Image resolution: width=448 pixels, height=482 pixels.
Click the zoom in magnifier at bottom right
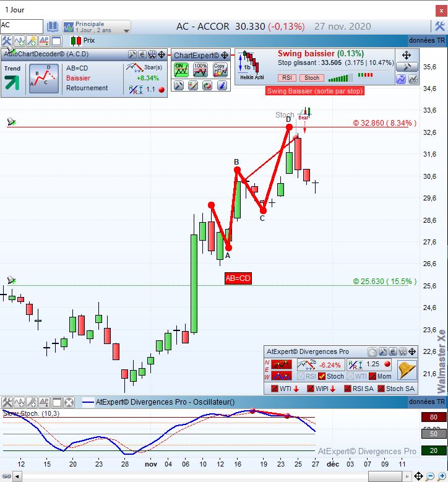pyautogui.click(x=442, y=476)
